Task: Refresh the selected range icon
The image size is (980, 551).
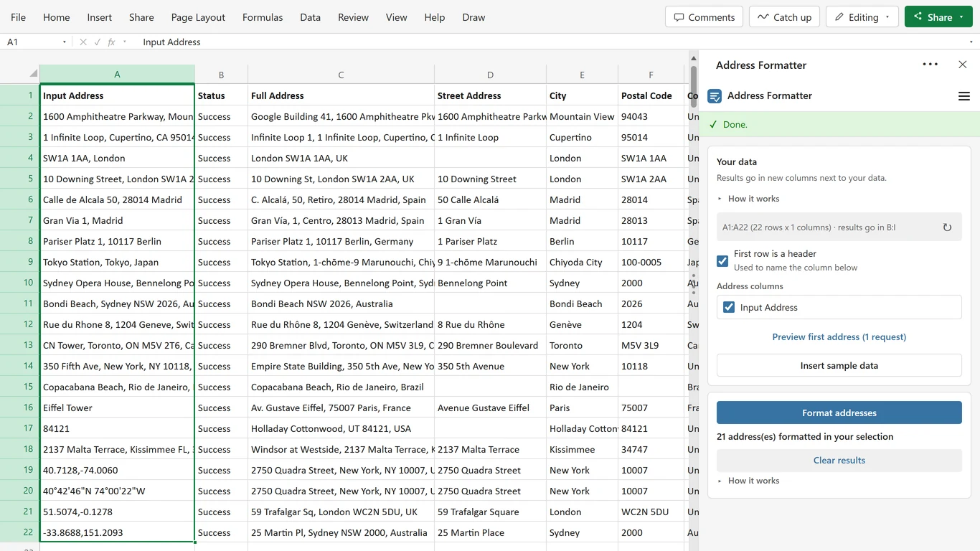Action: pos(947,227)
